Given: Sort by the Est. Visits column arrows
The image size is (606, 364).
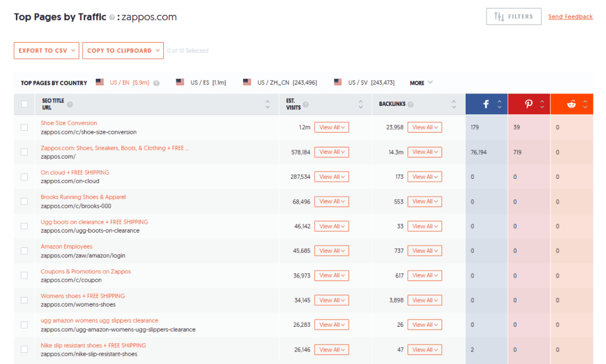Looking at the screenshot, I should tap(360, 104).
